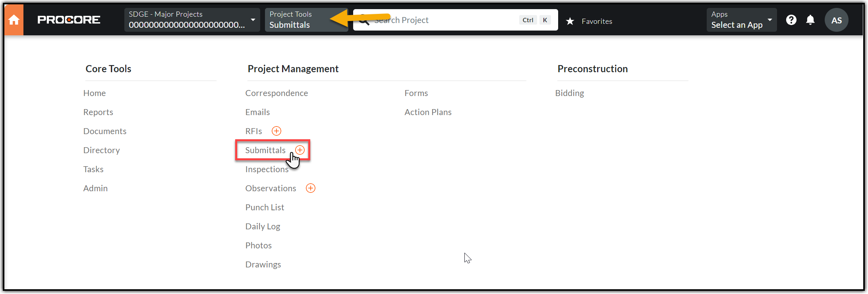Click the Favorites star icon

[x=570, y=21]
